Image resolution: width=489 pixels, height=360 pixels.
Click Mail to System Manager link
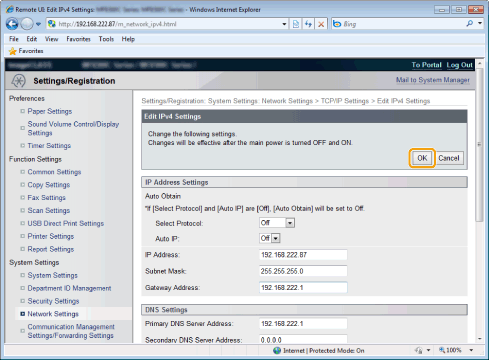(x=433, y=80)
